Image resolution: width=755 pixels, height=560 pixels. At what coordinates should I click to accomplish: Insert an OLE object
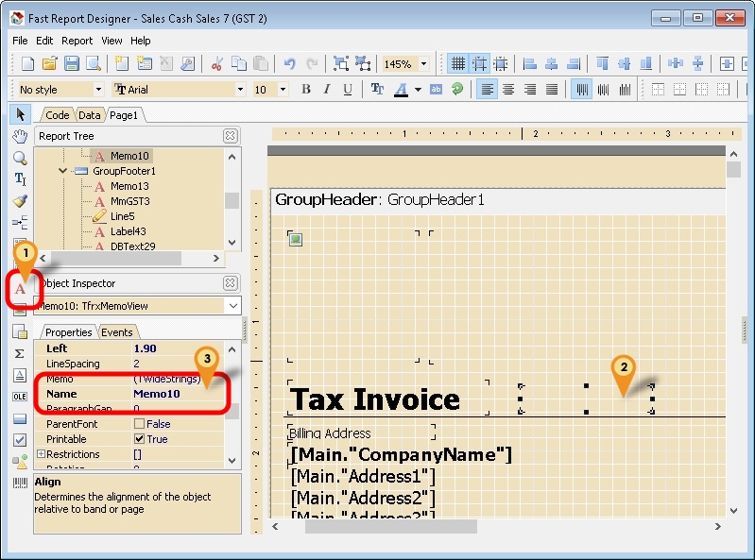20,397
